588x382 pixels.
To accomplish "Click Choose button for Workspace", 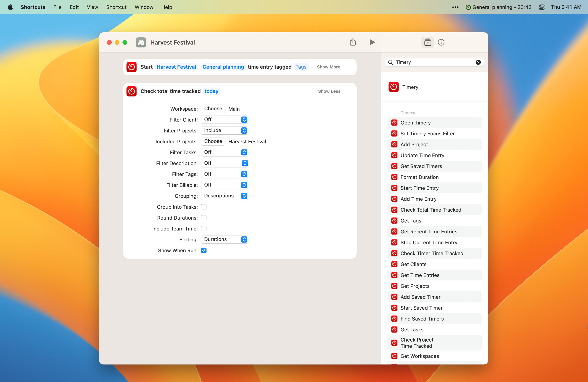I will click(213, 109).
